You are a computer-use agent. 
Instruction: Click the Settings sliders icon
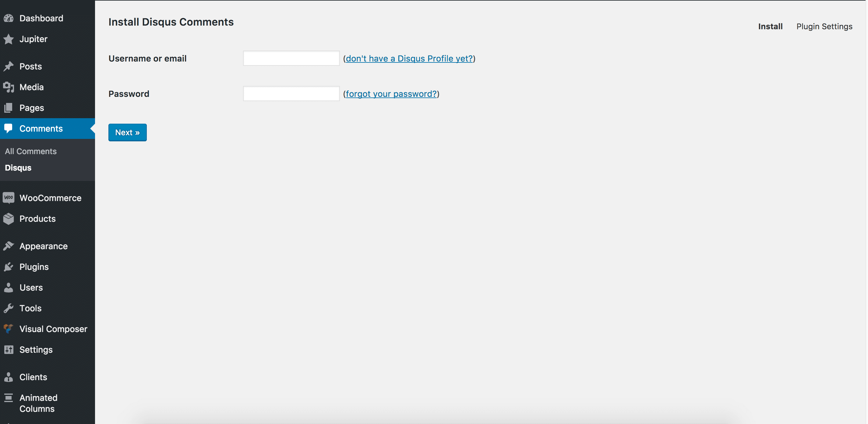(x=9, y=349)
